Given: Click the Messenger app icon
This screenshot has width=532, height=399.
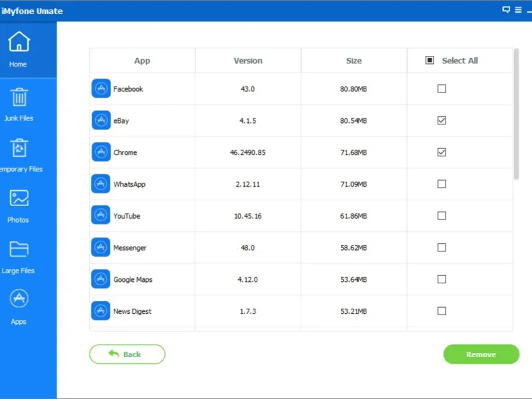Looking at the screenshot, I should tap(101, 247).
